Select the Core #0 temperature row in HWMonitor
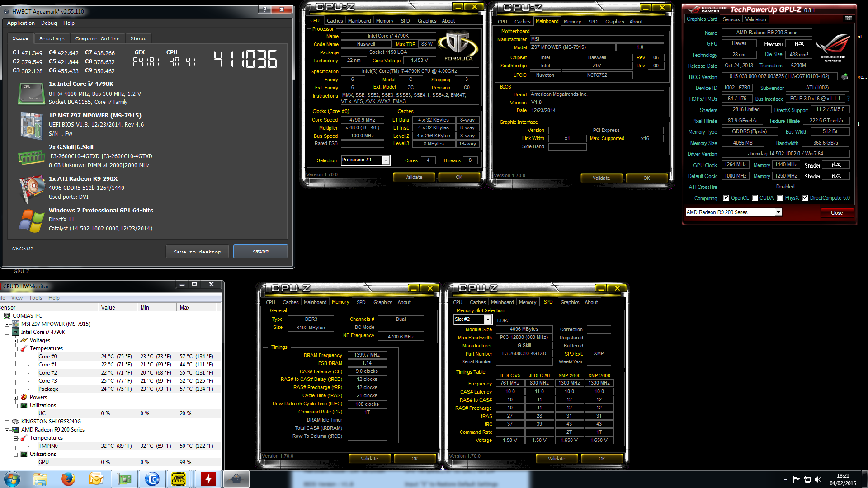The width and height of the screenshot is (868, 488). 110,357
